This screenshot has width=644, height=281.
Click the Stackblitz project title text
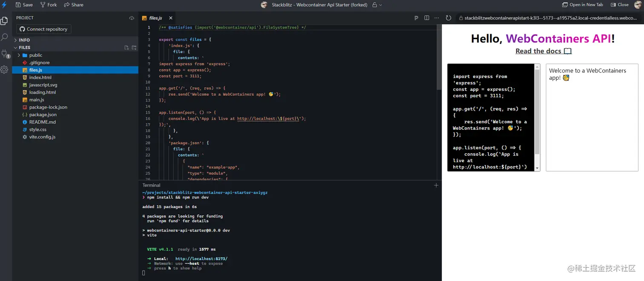(320, 5)
